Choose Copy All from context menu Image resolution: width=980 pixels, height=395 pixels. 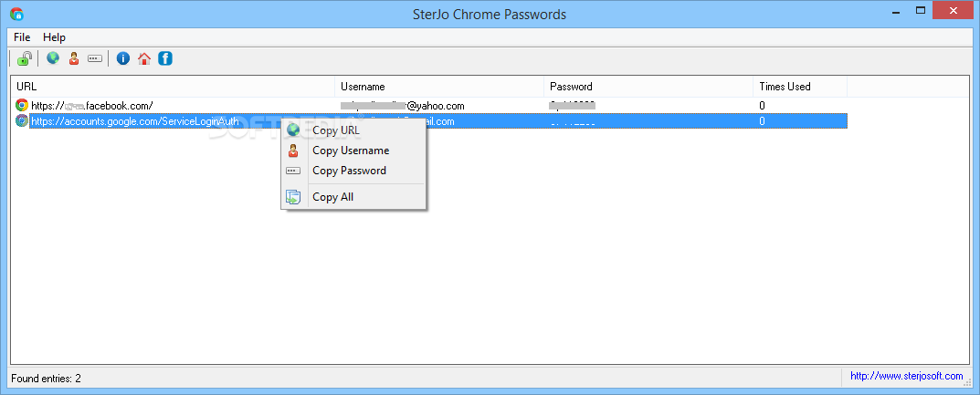[353, 196]
